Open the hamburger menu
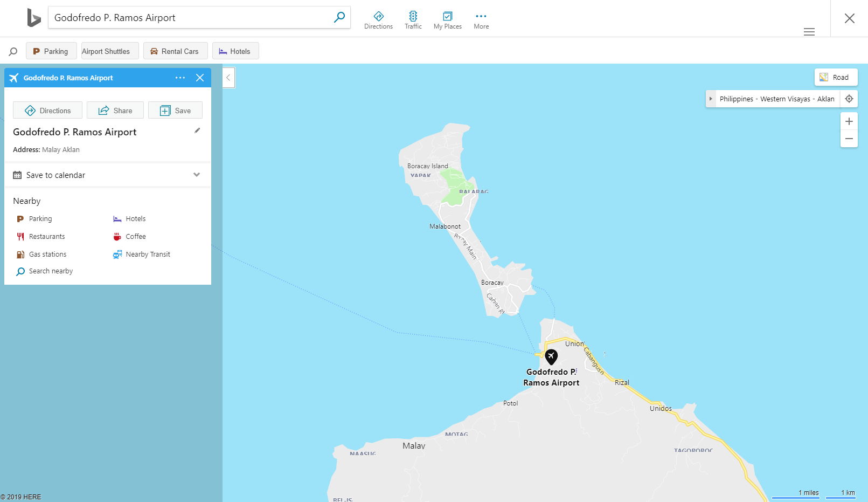The width and height of the screenshot is (868, 502). click(x=809, y=32)
